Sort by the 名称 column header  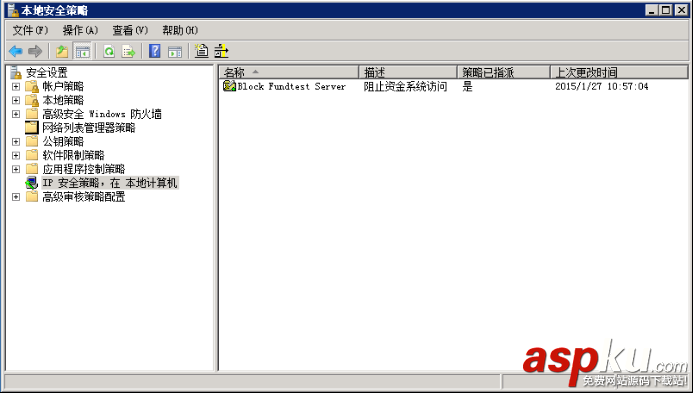click(x=289, y=72)
